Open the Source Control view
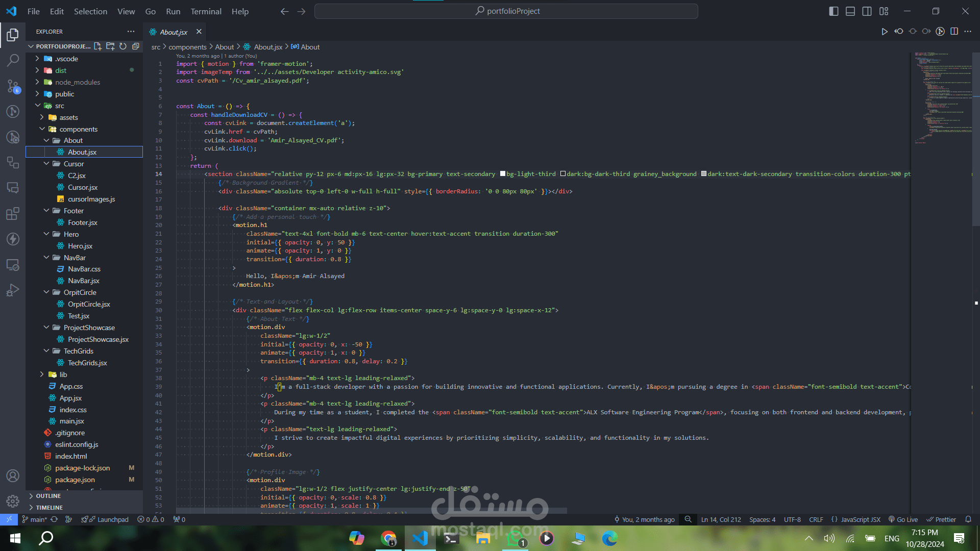 13,86
